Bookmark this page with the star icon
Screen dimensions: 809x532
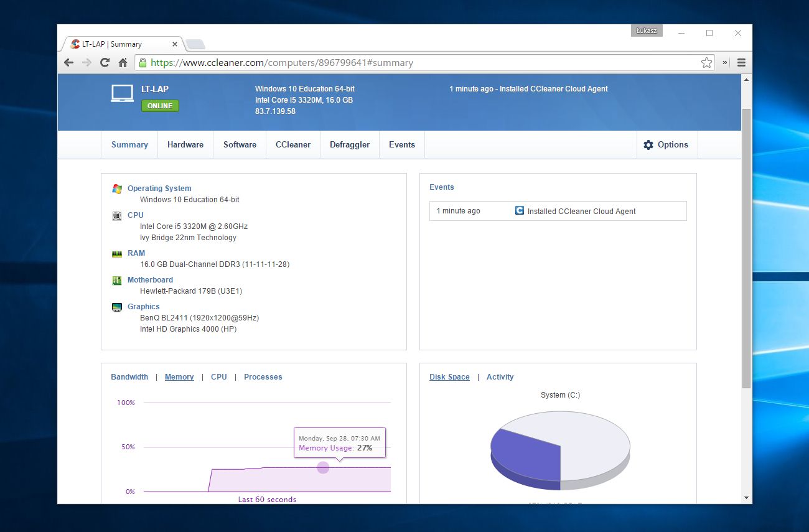pos(706,62)
